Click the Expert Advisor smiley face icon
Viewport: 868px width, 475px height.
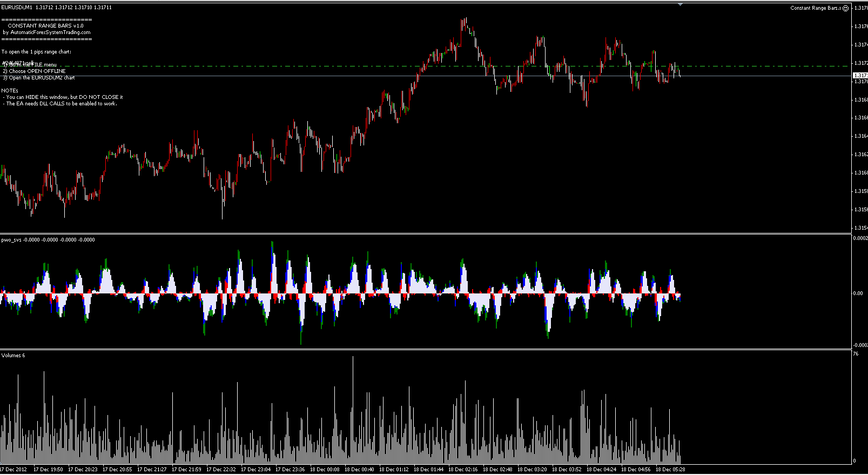pyautogui.click(x=845, y=8)
